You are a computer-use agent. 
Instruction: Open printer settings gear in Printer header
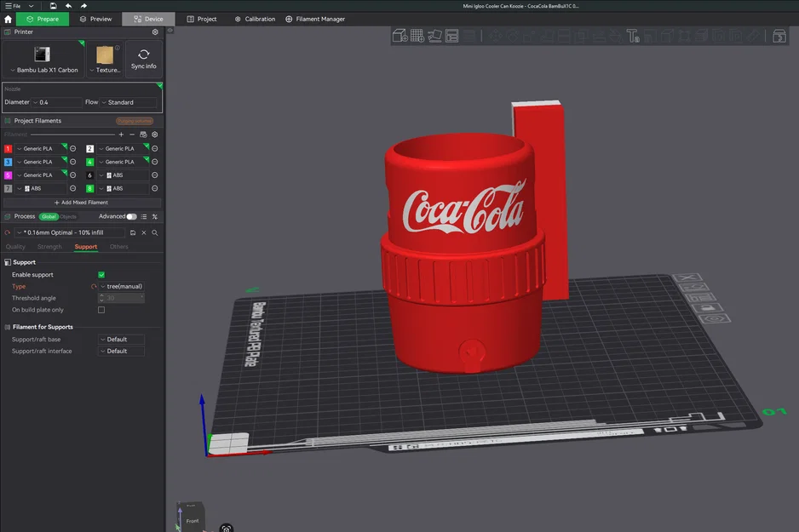point(155,32)
